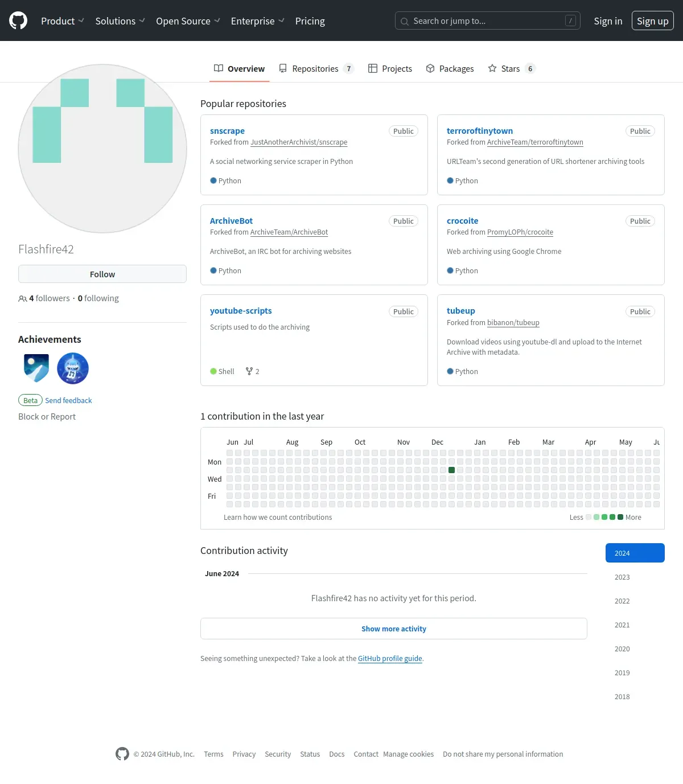Open the terroroftinytown repository
The height and width of the screenshot is (784, 683).
click(480, 131)
